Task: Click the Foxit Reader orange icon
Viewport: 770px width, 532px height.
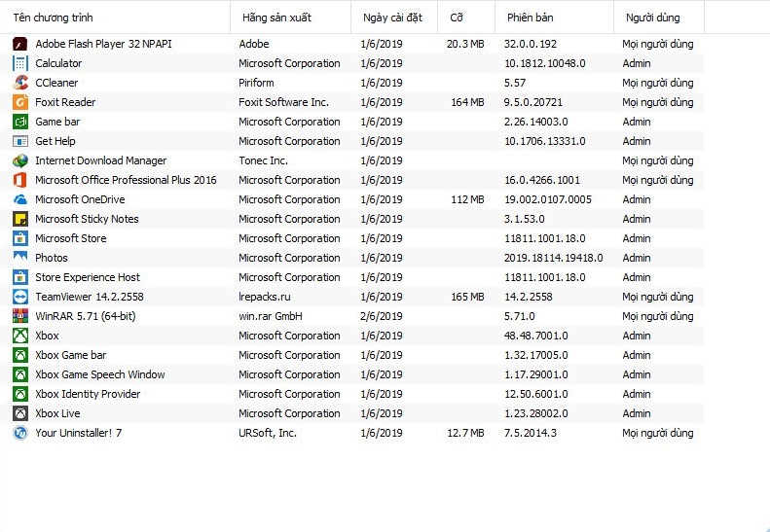Action: [20, 102]
